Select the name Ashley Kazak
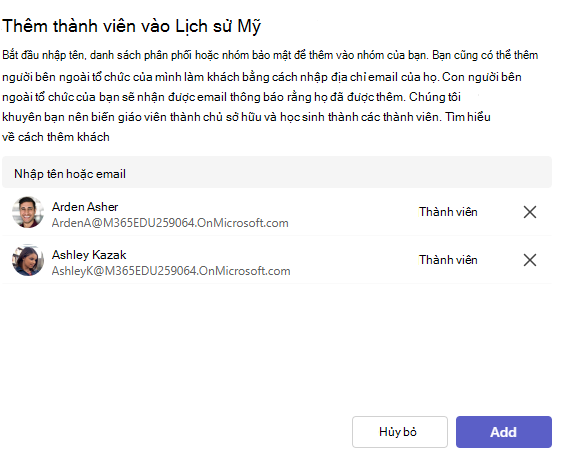 [89, 255]
